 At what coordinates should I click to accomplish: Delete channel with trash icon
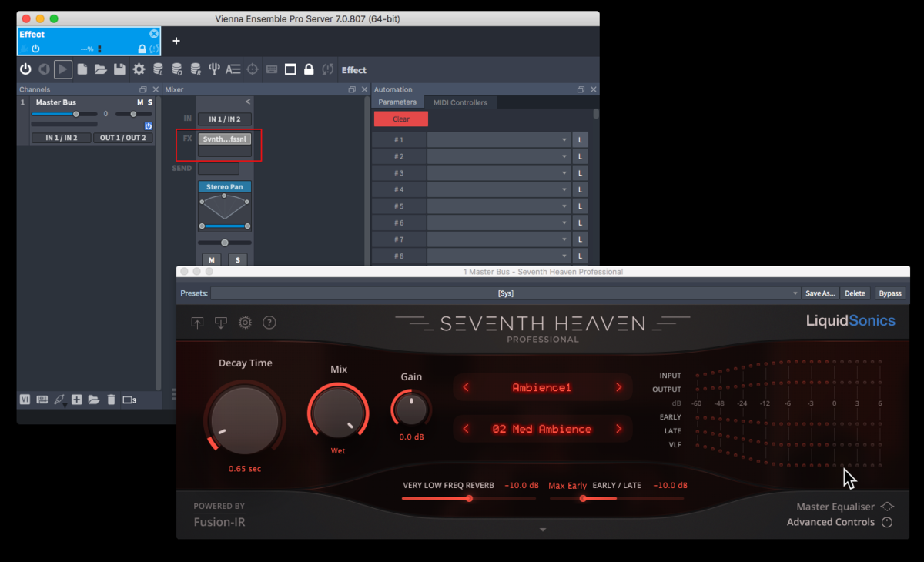point(111,400)
